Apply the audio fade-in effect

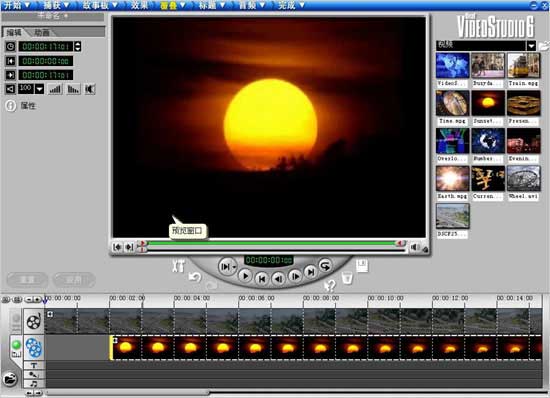point(55,89)
